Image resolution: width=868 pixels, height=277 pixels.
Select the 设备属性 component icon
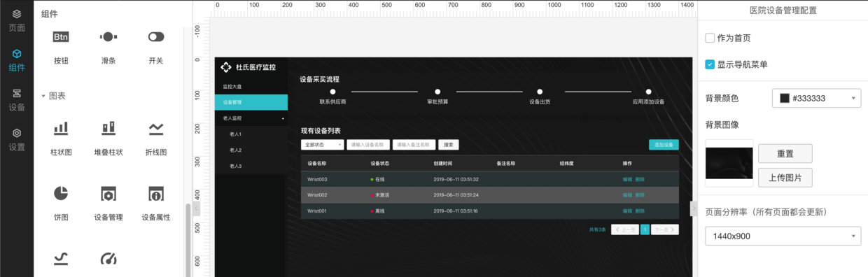[156, 193]
